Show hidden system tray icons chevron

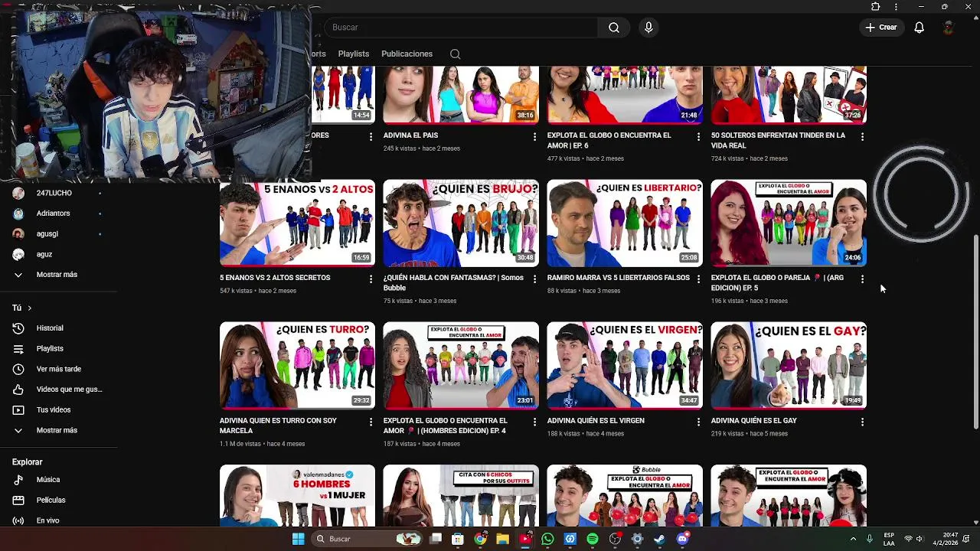point(854,539)
